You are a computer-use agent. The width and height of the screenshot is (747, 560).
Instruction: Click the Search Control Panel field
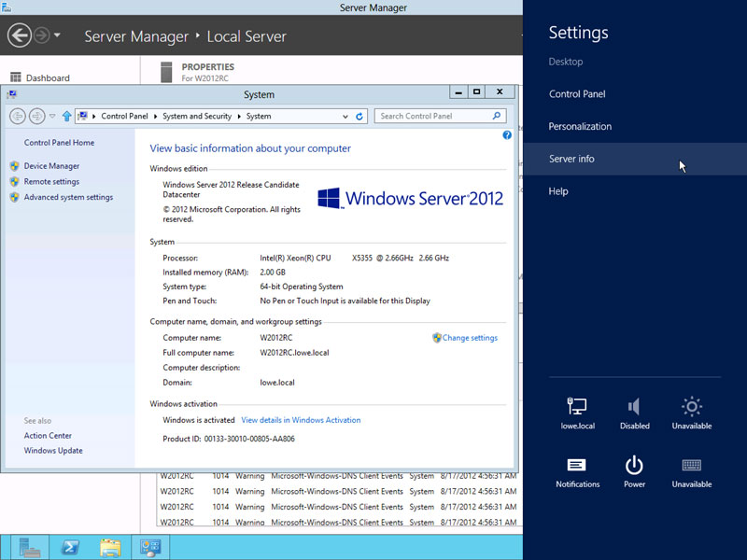(x=440, y=116)
